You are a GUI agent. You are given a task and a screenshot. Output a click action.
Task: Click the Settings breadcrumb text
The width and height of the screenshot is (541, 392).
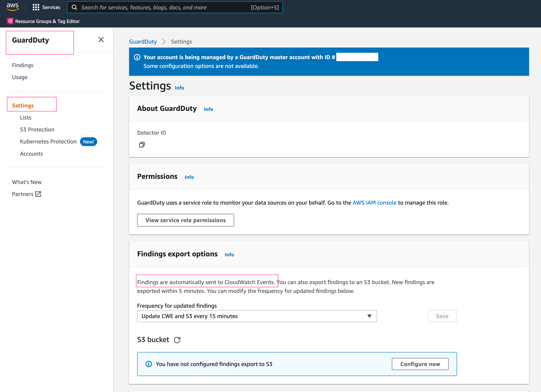click(x=181, y=42)
